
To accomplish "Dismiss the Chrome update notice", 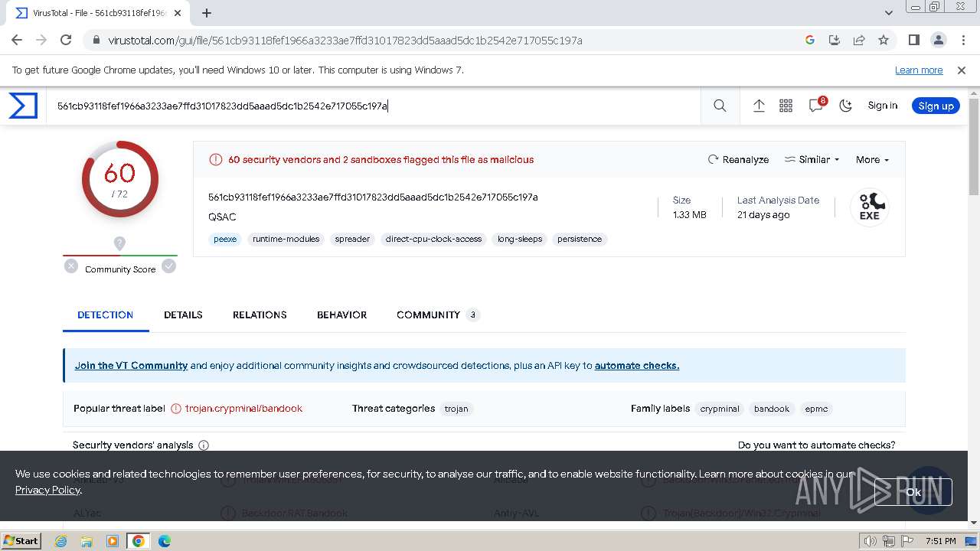I will [962, 70].
